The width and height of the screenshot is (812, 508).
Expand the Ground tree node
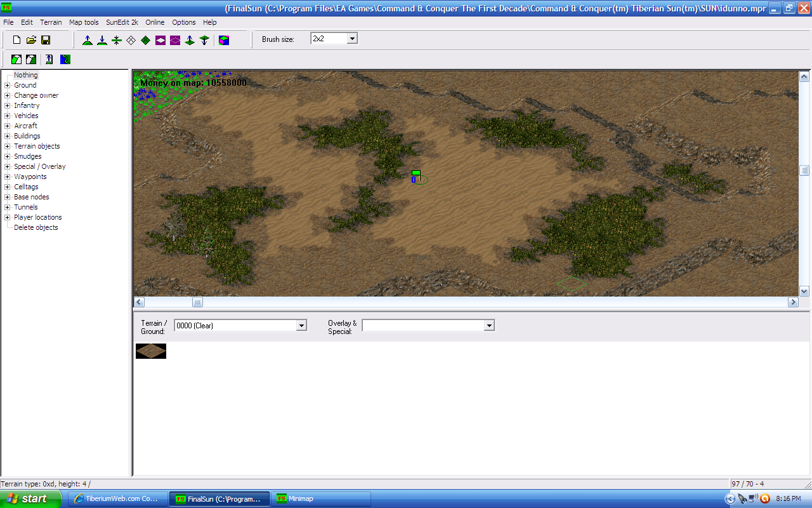coord(8,85)
